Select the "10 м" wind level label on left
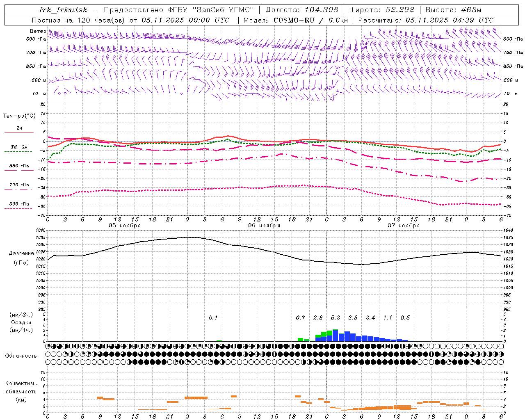 coord(39,94)
